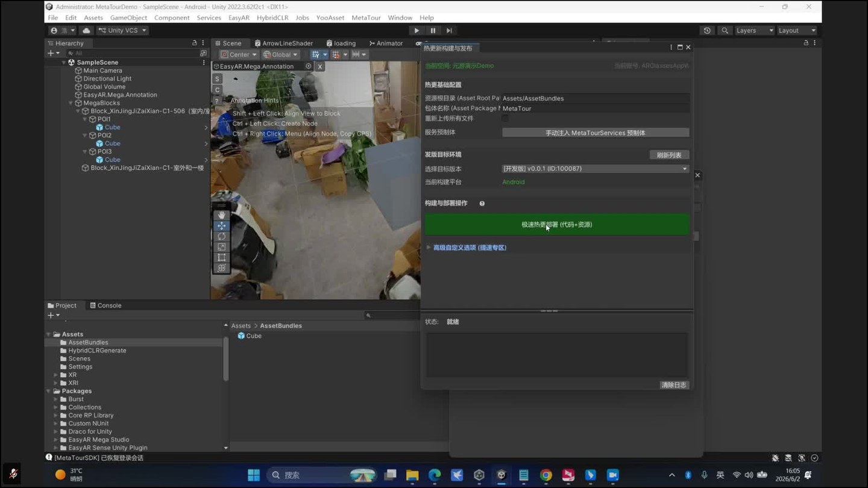Open the Unity editor icon in taskbar
Image resolution: width=868 pixels, height=488 pixels.
(501, 475)
